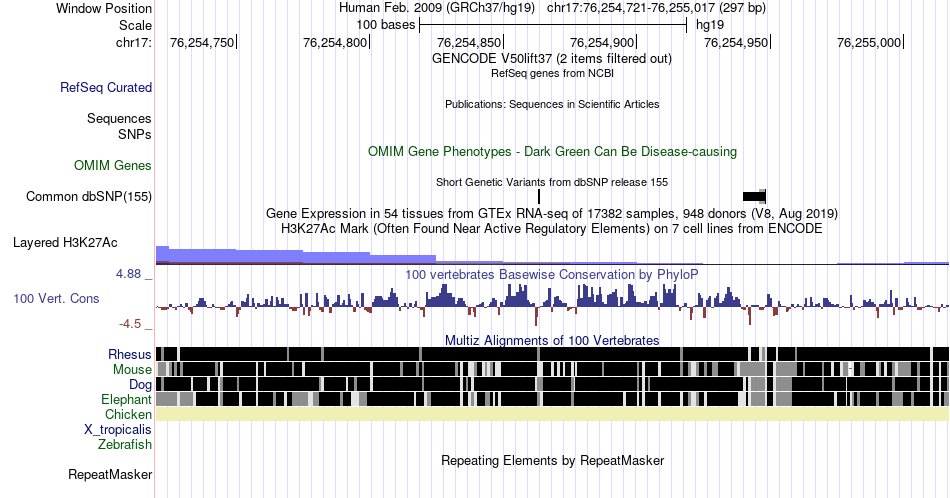Click the 100 bases scale bar

click(x=553, y=25)
